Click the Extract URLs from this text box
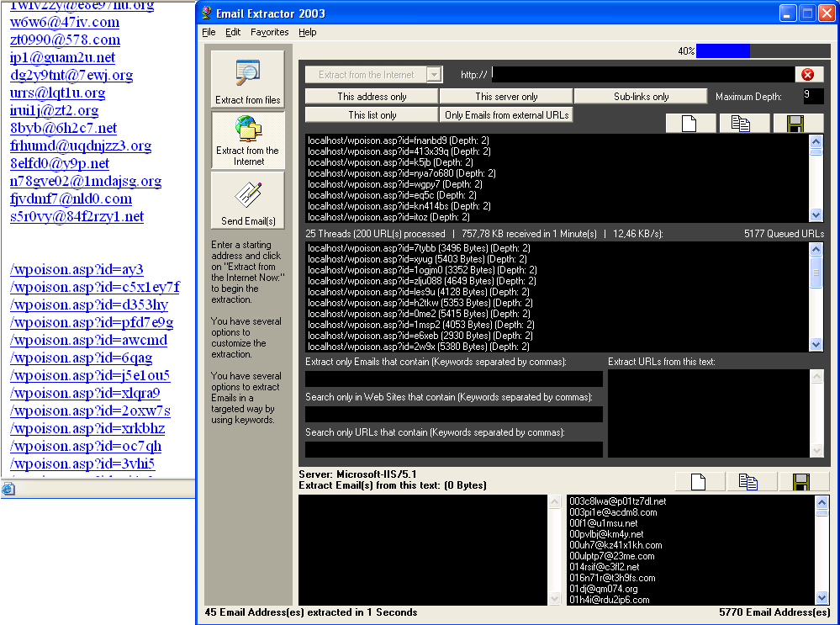The height and width of the screenshot is (625, 840). (x=709, y=413)
